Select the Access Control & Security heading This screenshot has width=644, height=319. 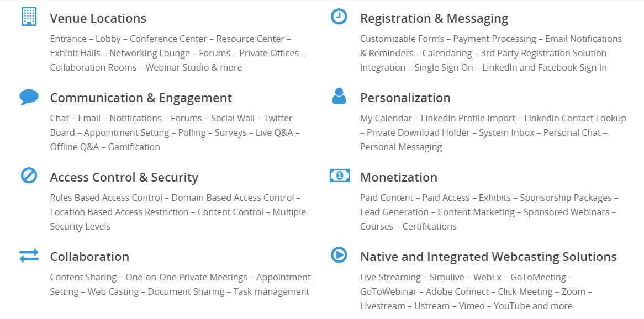pyautogui.click(x=124, y=177)
